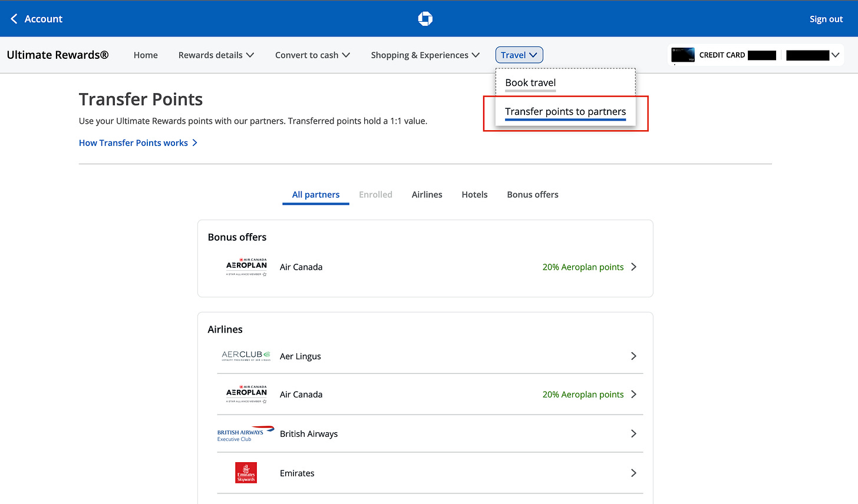Go back to Account
Image resolution: width=858 pixels, height=504 pixels.
pos(37,19)
